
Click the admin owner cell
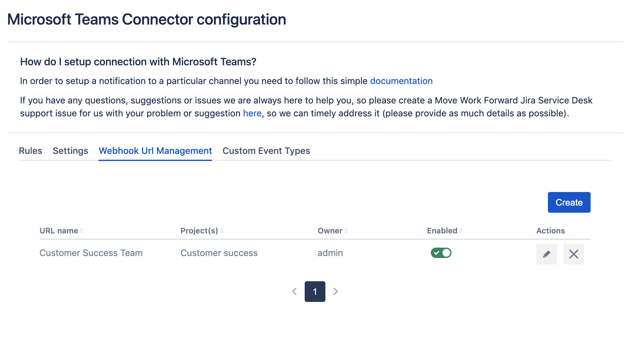point(330,253)
